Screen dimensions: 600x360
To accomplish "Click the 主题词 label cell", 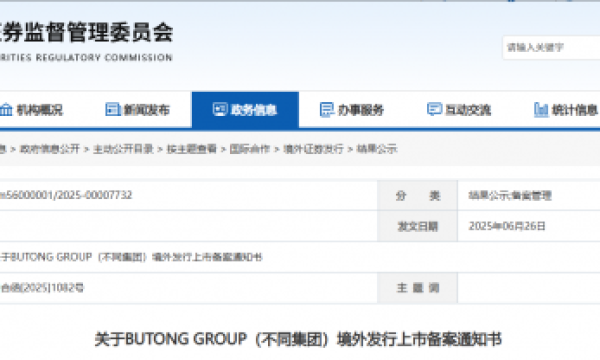I will [x=417, y=288].
